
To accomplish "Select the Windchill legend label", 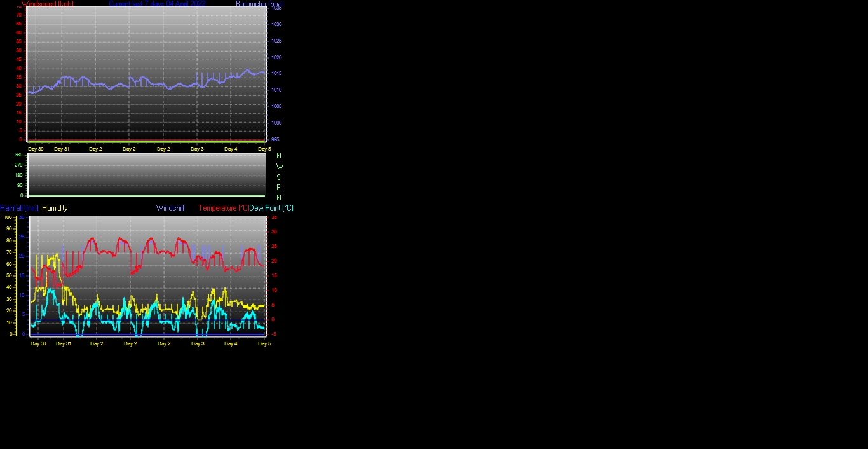I will [x=170, y=208].
